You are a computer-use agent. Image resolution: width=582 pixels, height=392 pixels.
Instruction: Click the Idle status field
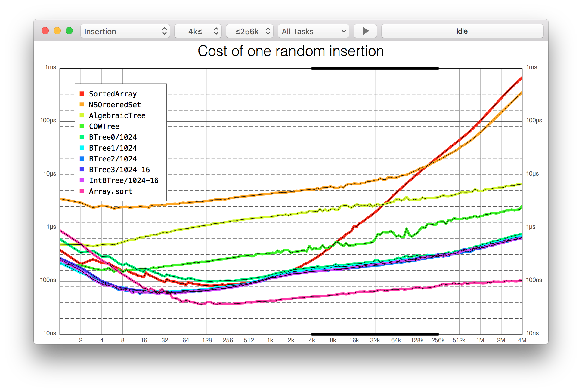pos(462,31)
